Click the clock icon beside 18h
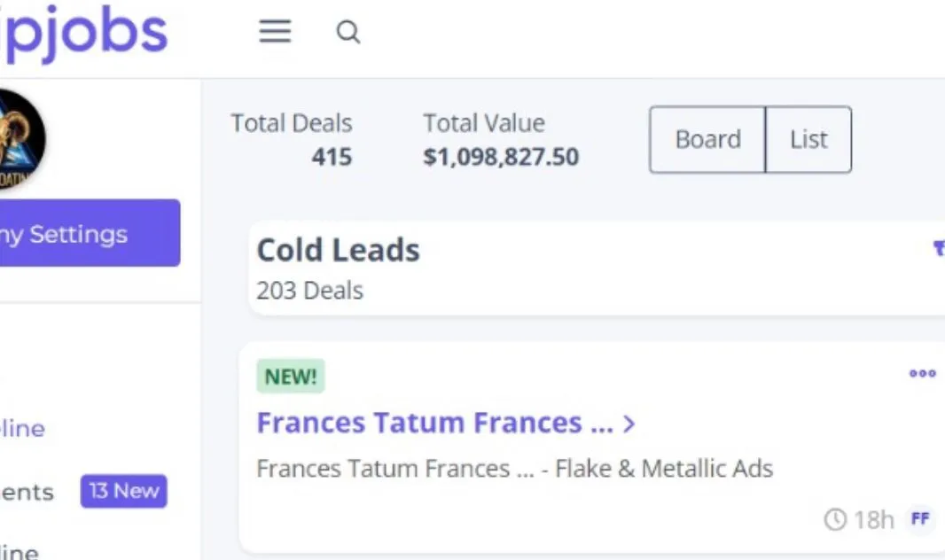Screen dimensions: 945x560 (835, 519)
